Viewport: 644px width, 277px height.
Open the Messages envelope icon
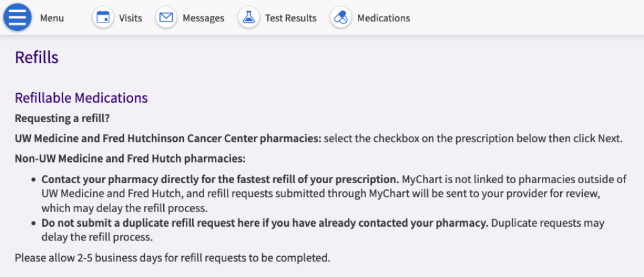[166, 18]
